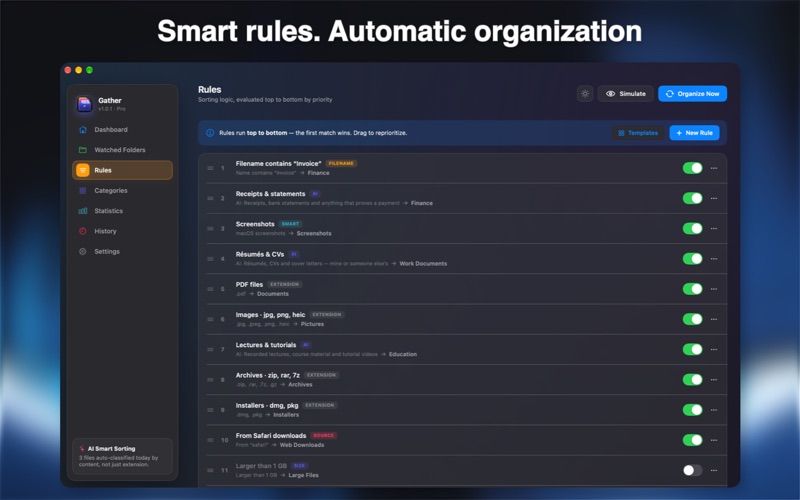800x500 pixels.
Task: Click the SOURCE tag on Safari downloads rule
Action: pyautogui.click(x=323, y=435)
